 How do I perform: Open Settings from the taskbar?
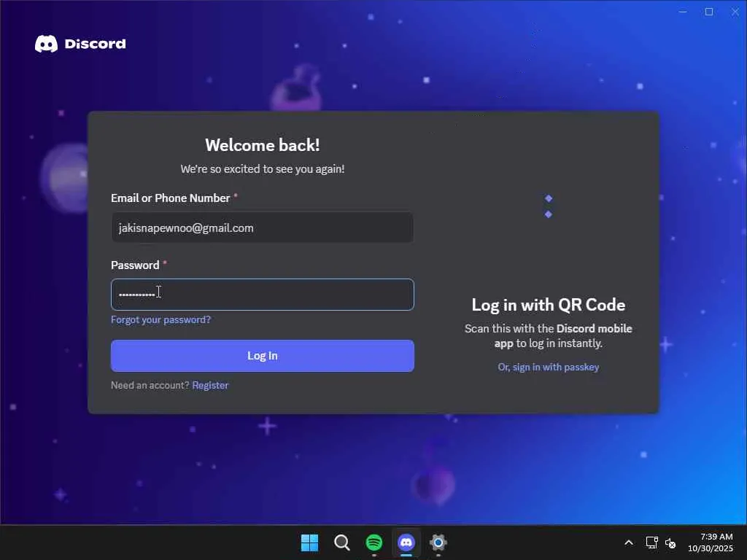438,542
